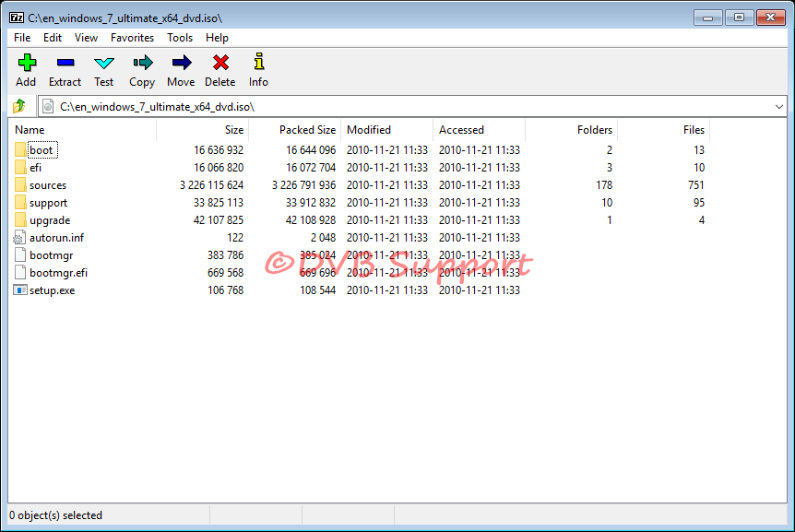Viewport: 795px width, 532px height.
Task: Select the support folder icon
Action: click(20, 202)
